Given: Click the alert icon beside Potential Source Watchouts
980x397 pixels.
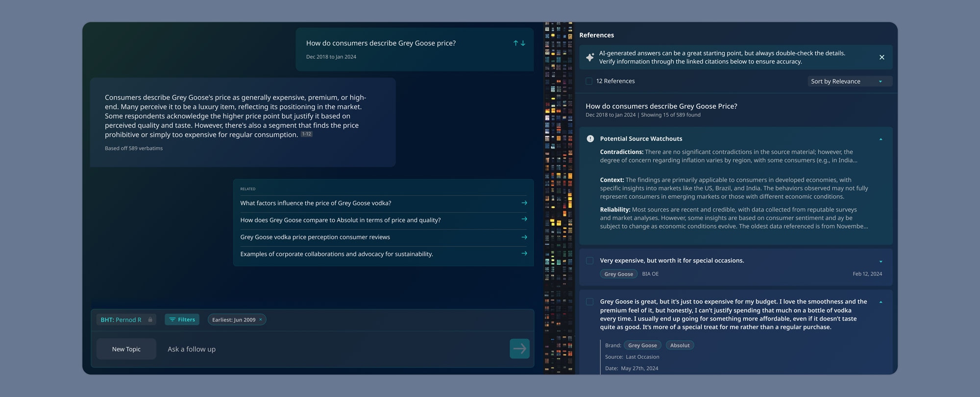Looking at the screenshot, I should 590,139.
